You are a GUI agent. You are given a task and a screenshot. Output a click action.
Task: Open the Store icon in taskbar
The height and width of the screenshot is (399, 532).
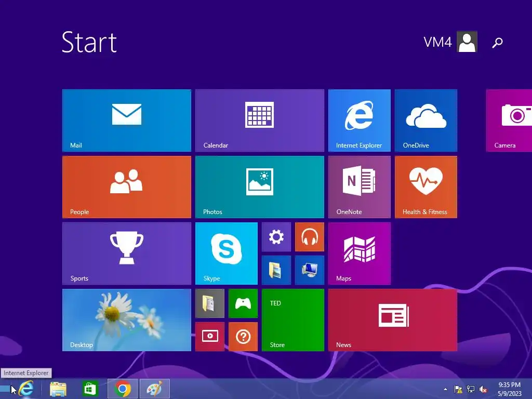click(89, 389)
